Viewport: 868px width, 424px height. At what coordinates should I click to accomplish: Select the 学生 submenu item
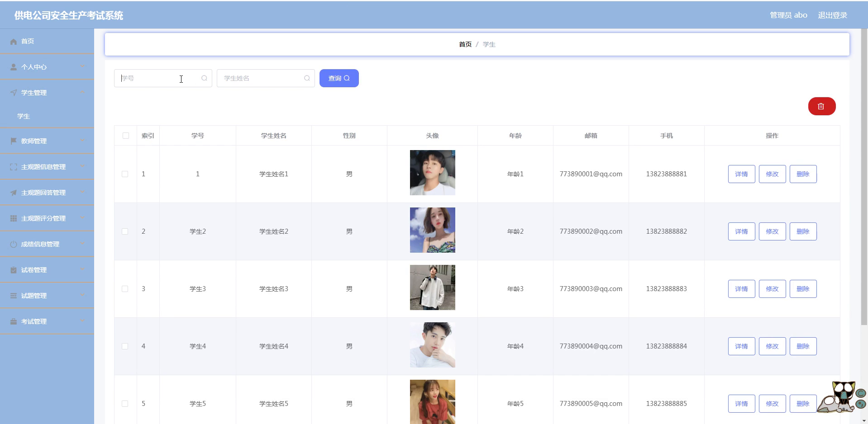click(47, 116)
